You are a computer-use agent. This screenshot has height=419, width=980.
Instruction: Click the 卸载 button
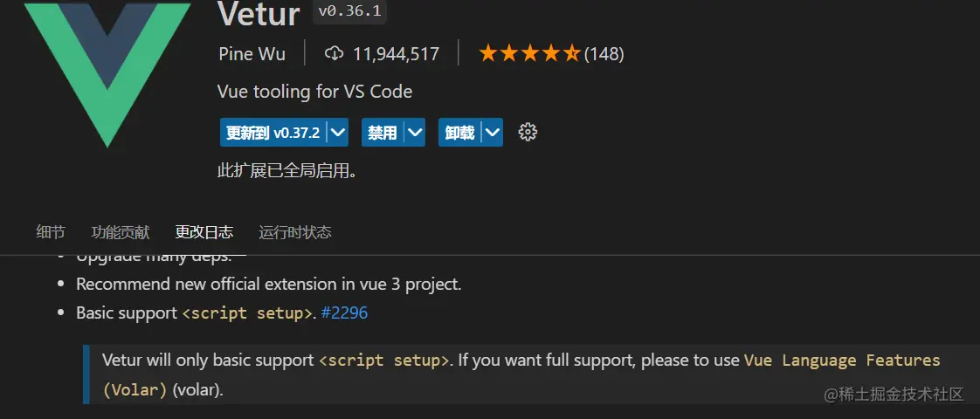[x=459, y=133]
